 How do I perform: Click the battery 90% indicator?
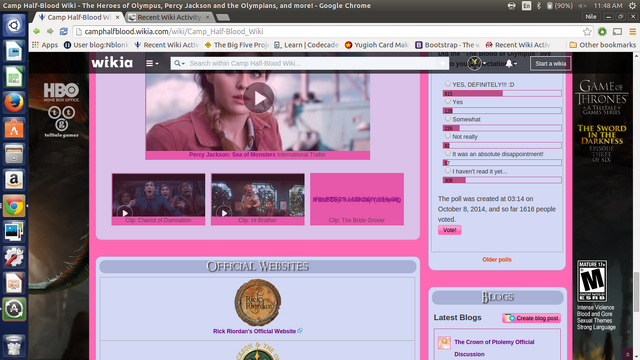pos(559,5)
